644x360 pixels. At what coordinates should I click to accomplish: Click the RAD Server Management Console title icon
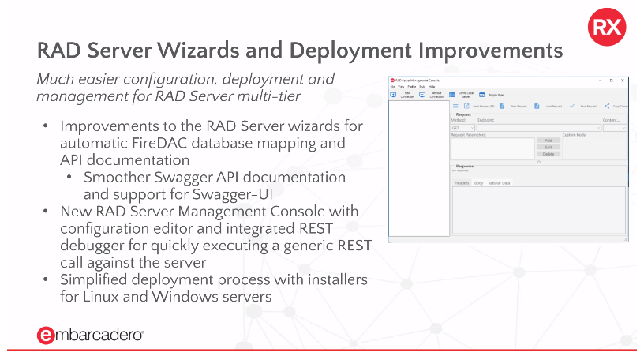point(392,81)
